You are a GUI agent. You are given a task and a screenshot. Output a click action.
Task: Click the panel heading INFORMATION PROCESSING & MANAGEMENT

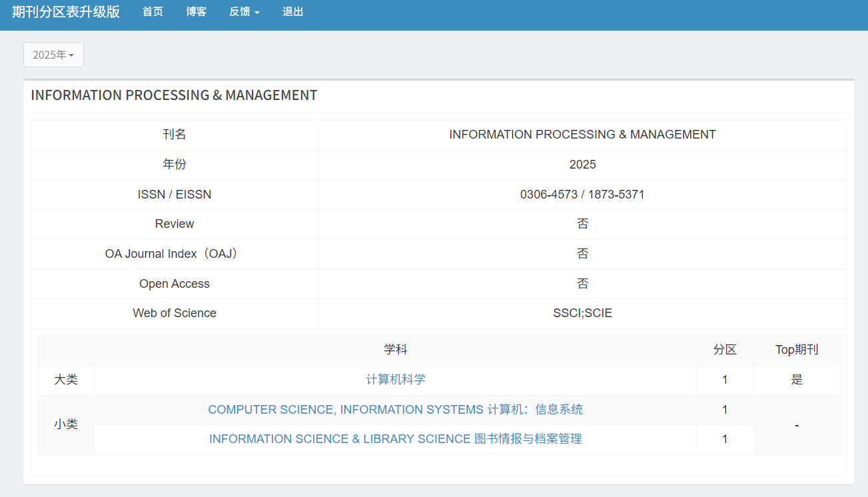click(174, 95)
